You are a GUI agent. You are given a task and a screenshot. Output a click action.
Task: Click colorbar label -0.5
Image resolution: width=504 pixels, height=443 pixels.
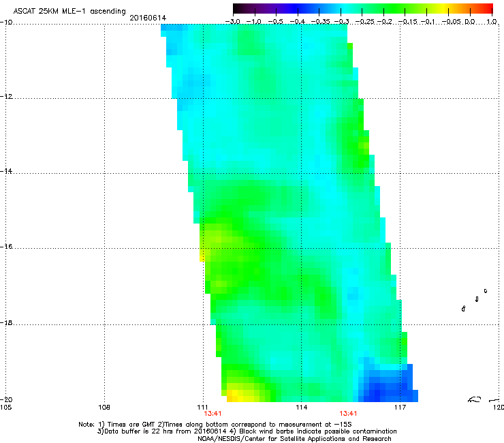(x=275, y=22)
